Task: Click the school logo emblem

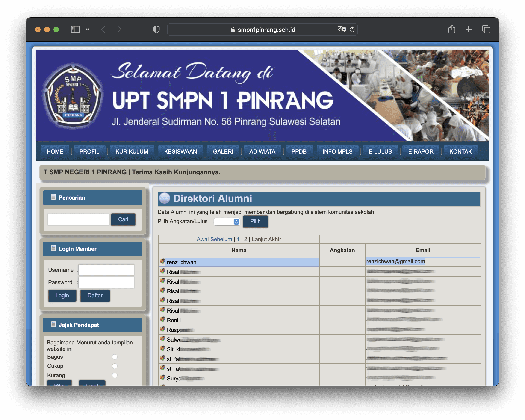Action: click(73, 96)
